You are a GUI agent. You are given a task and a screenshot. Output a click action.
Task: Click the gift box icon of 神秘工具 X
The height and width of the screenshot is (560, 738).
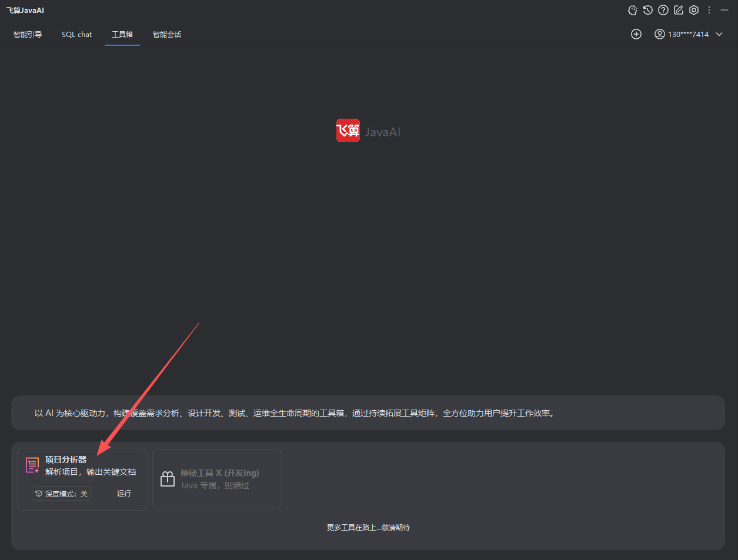click(168, 479)
